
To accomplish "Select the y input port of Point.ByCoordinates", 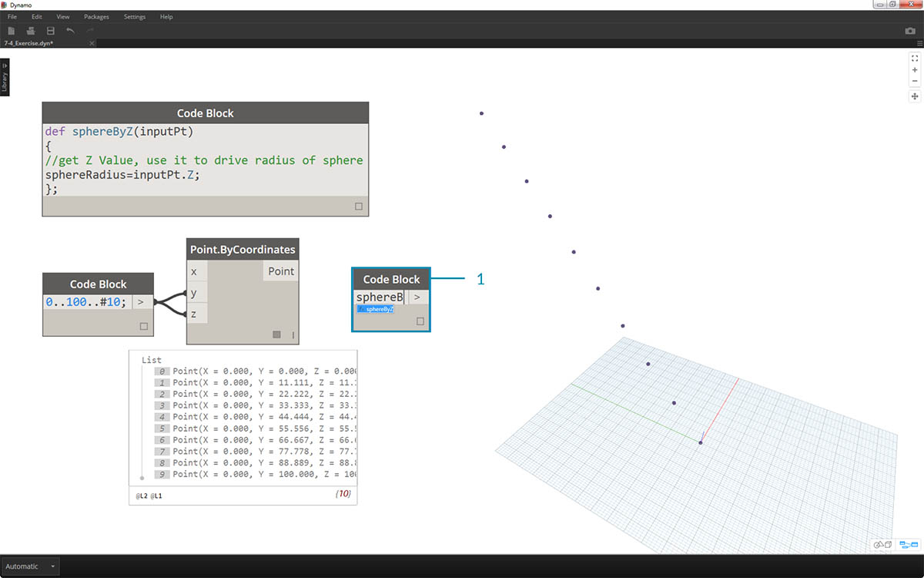I will [197, 293].
